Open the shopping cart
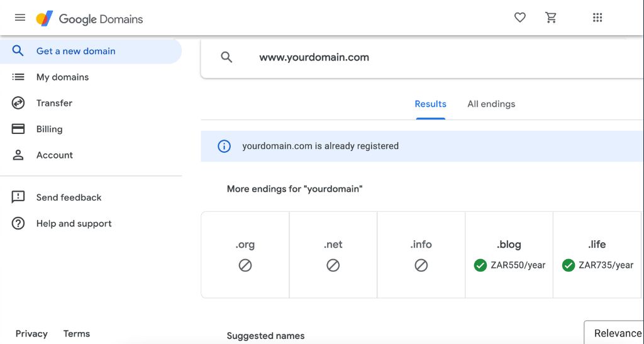644x344 pixels. (x=551, y=18)
